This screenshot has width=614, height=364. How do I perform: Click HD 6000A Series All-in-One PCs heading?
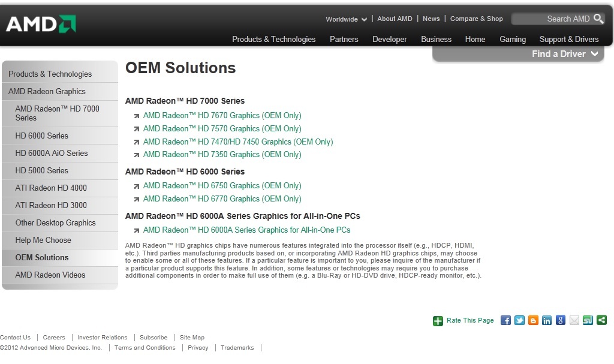click(x=243, y=216)
